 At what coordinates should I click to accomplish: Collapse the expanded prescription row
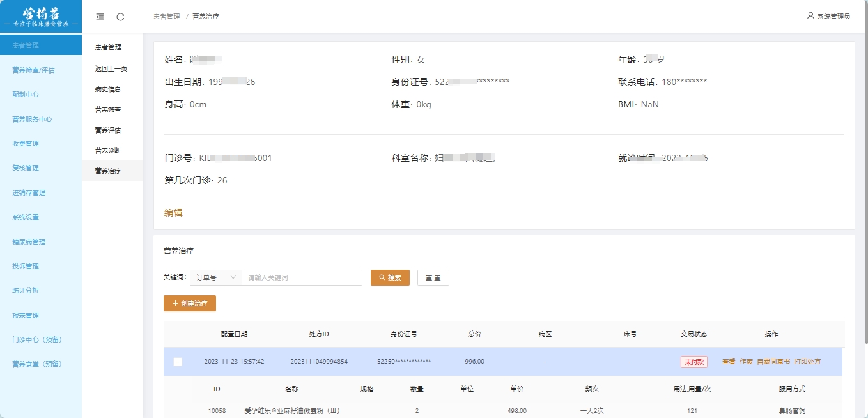coord(178,362)
